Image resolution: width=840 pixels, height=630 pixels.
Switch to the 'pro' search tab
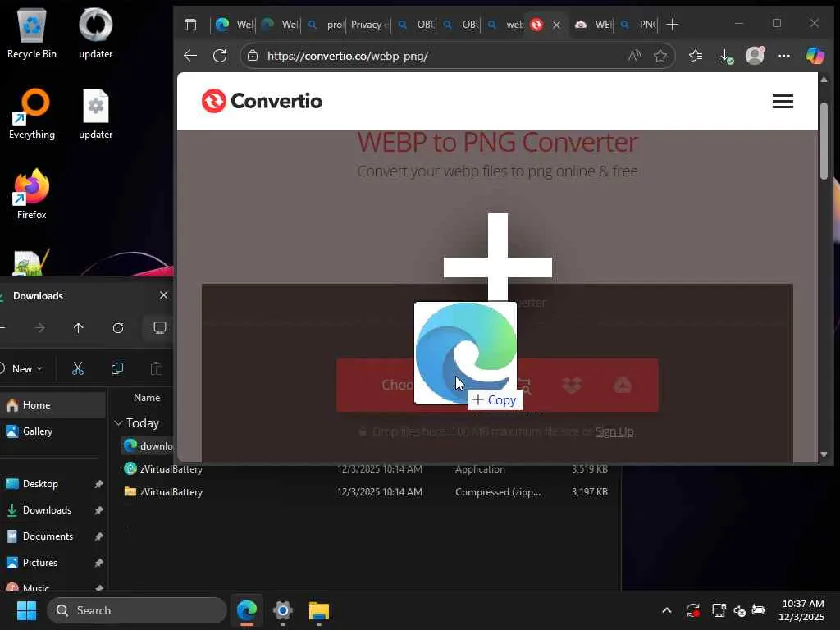coord(326,25)
